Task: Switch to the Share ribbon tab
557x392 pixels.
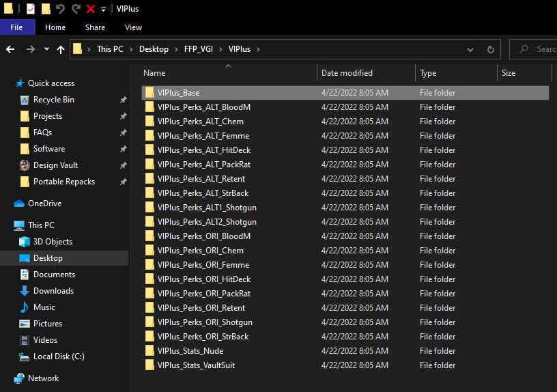Action: [x=95, y=27]
